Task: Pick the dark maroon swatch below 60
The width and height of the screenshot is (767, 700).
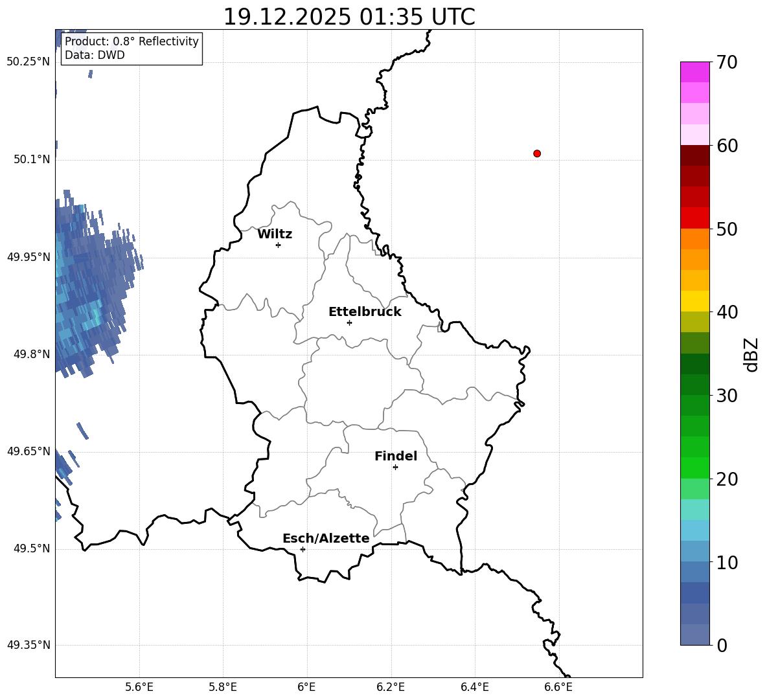Action: (x=694, y=155)
